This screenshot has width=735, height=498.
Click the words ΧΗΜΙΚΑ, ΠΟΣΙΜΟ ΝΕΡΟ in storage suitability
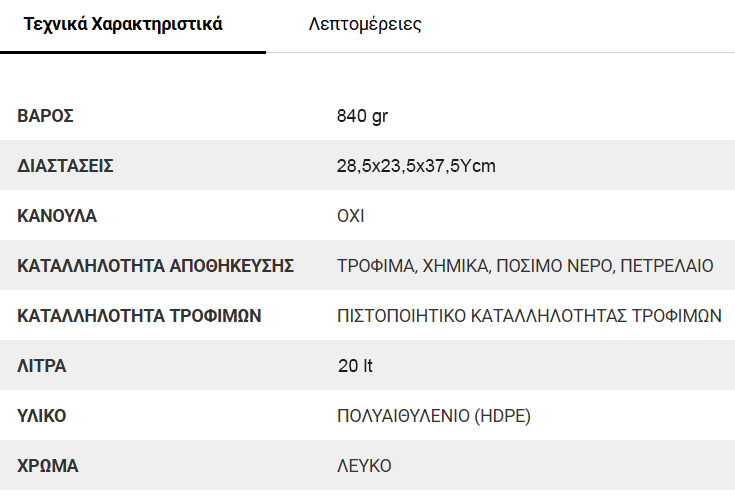click(516, 266)
